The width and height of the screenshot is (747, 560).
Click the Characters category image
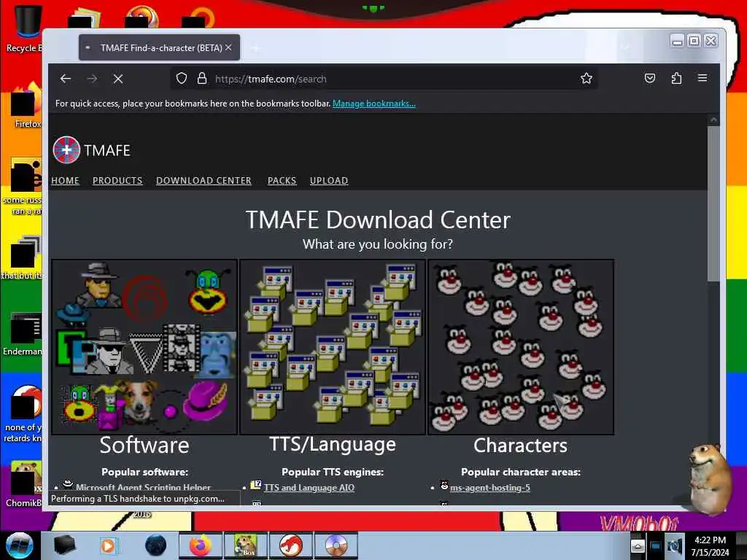(x=521, y=346)
